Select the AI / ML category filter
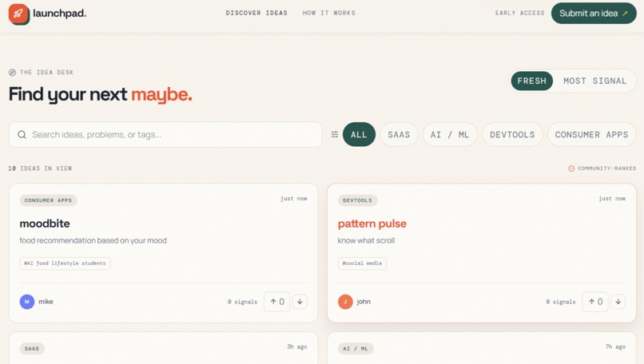This screenshot has width=644, height=364. pyautogui.click(x=450, y=135)
